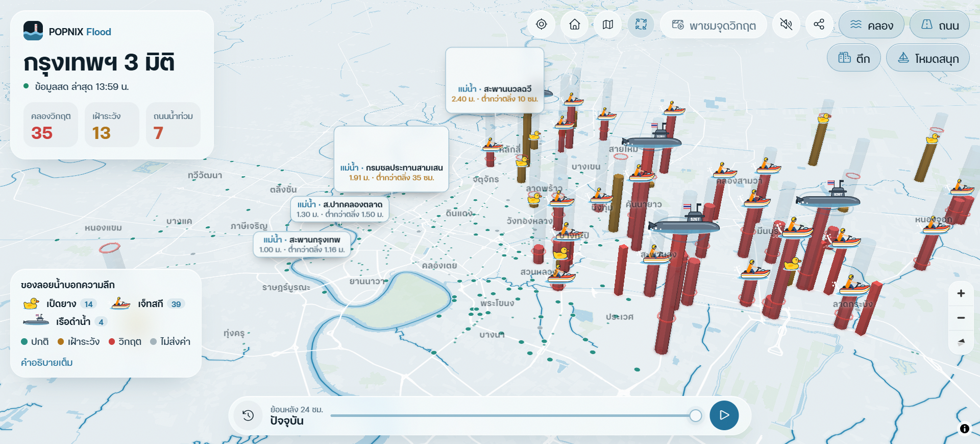Click the home view icon
Screen dimensions: 980x444
coord(575,25)
